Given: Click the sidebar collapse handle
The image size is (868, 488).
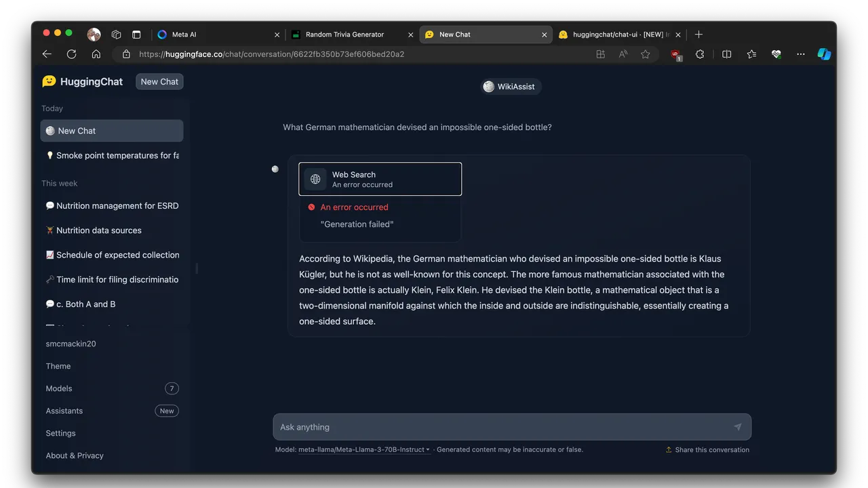Looking at the screenshot, I should (x=197, y=268).
